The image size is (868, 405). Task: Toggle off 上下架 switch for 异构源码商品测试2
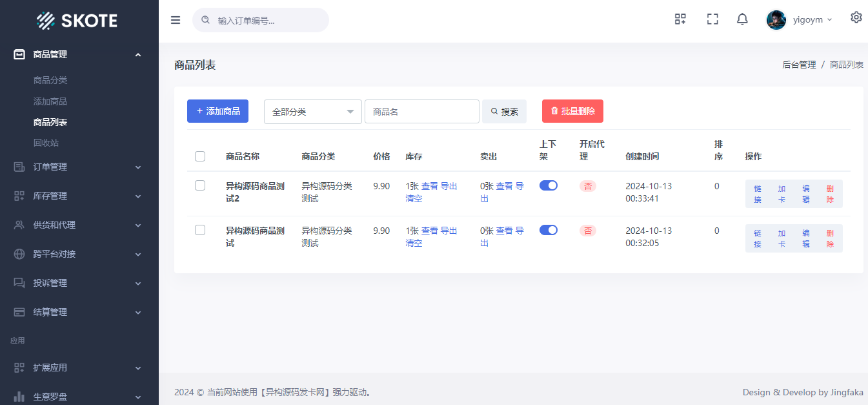pos(548,185)
